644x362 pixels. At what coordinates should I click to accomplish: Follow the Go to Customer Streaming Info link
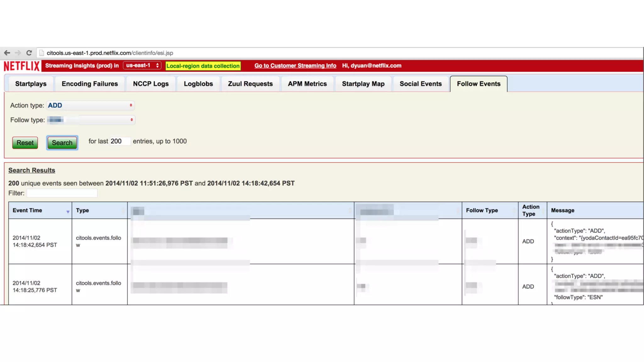coord(295,66)
